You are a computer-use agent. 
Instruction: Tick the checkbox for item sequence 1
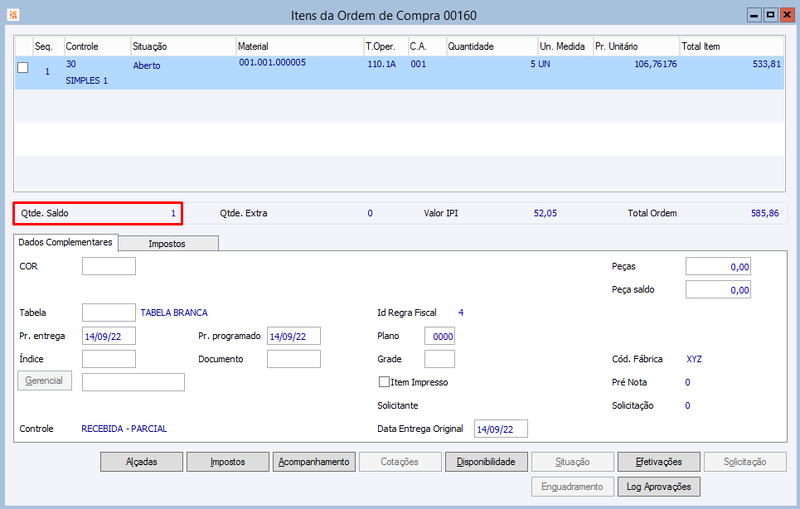click(23, 67)
